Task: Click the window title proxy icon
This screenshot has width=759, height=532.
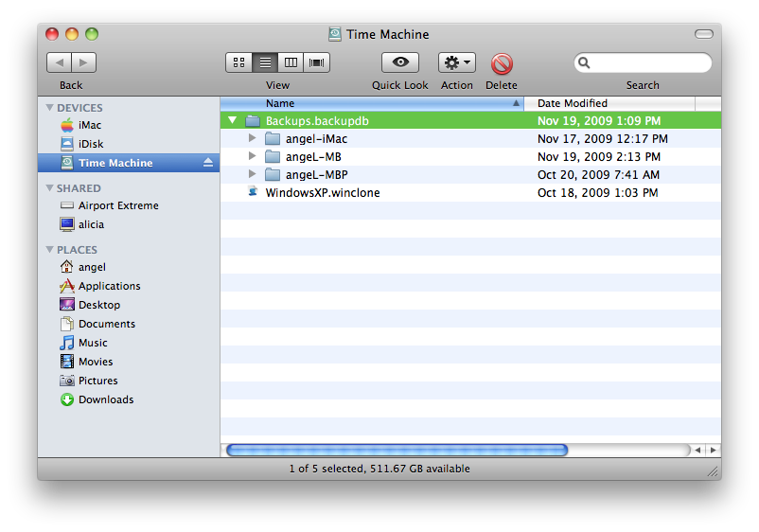Action: click(x=335, y=34)
